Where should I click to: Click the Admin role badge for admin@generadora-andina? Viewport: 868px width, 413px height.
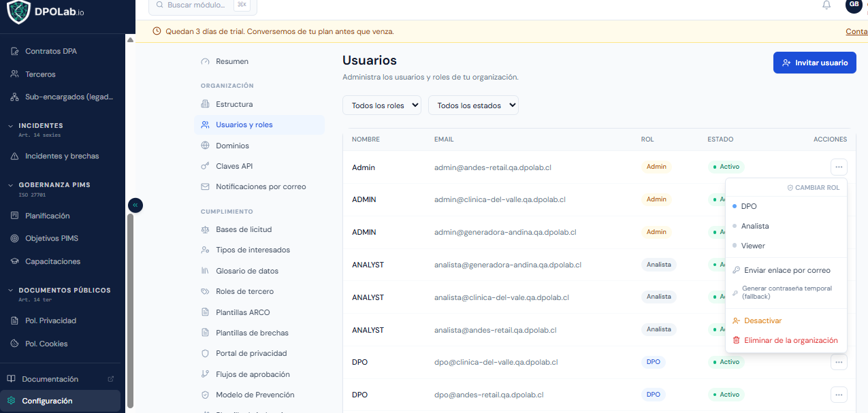click(656, 232)
